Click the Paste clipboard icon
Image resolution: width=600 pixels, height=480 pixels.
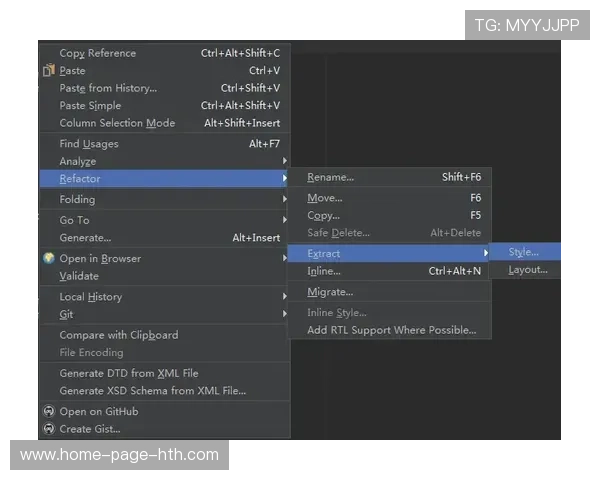[x=48, y=71]
